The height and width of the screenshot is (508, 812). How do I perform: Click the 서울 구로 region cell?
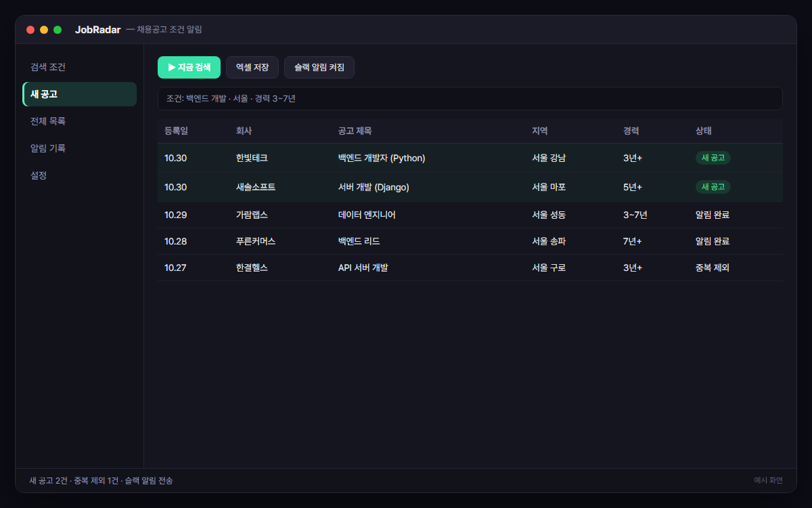coord(549,268)
